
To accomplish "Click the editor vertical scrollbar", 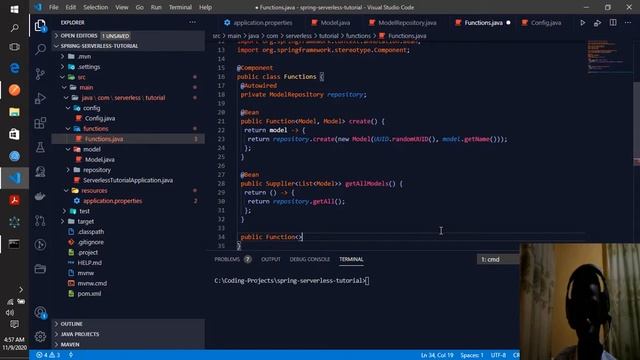I will (636, 122).
